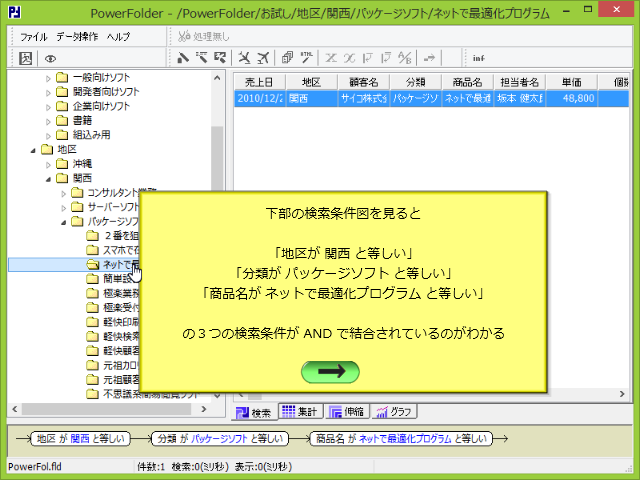Open the データ操作 menu
The height and width of the screenshot is (480, 640).
click(x=77, y=37)
